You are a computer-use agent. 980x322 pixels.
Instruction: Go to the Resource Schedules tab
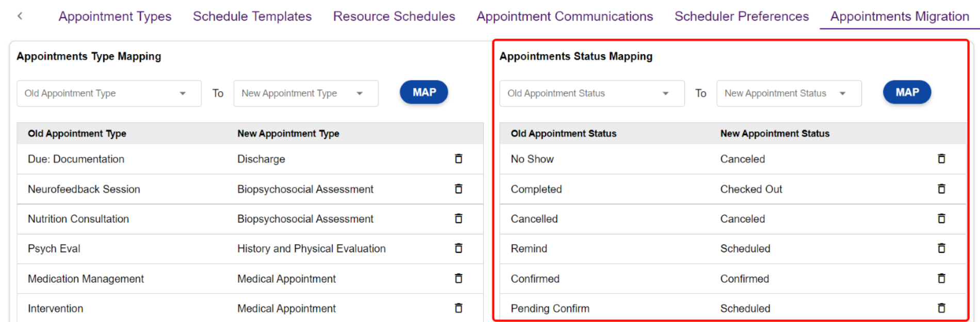[x=394, y=17]
